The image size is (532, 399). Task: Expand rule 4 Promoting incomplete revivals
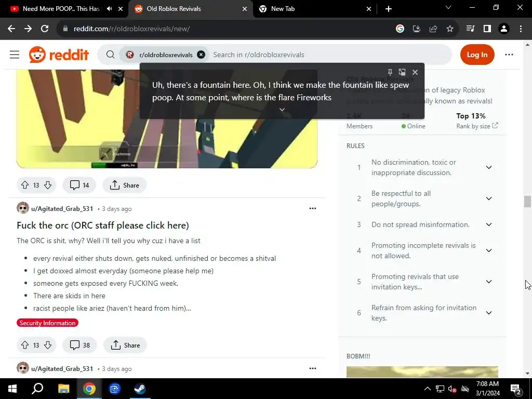click(489, 250)
